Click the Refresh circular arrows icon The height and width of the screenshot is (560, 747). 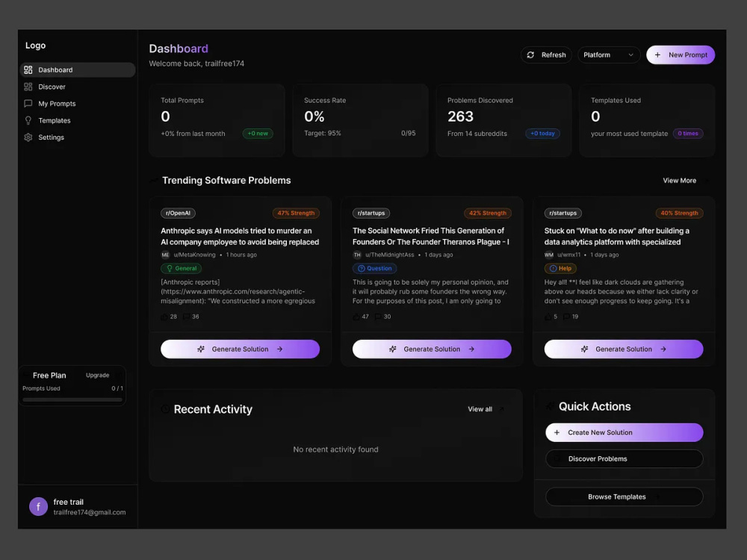point(530,55)
